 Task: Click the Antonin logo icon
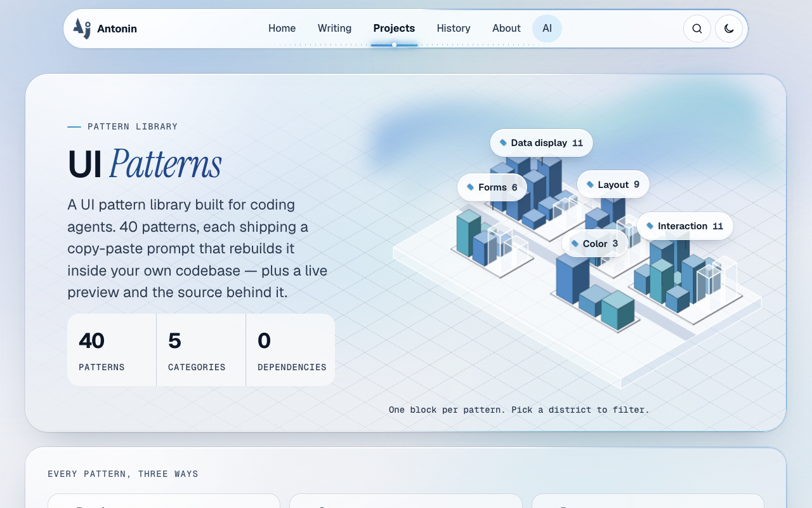82,29
